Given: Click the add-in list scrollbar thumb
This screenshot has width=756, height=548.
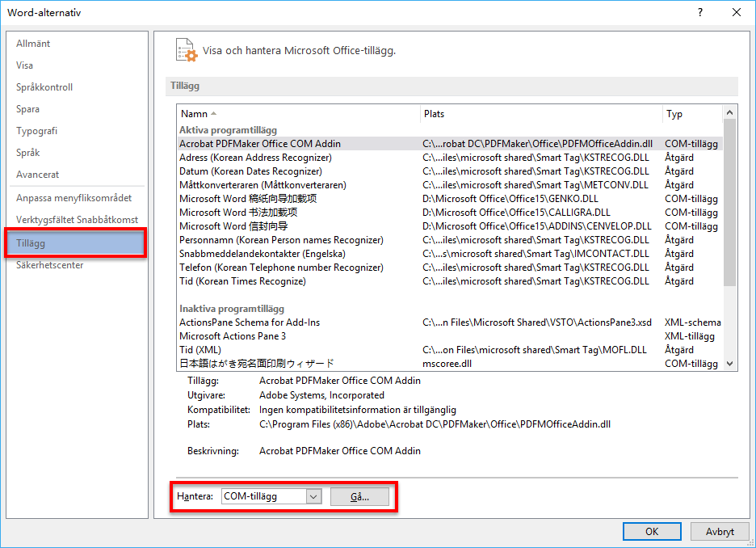Looking at the screenshot, I should (729, 203).
